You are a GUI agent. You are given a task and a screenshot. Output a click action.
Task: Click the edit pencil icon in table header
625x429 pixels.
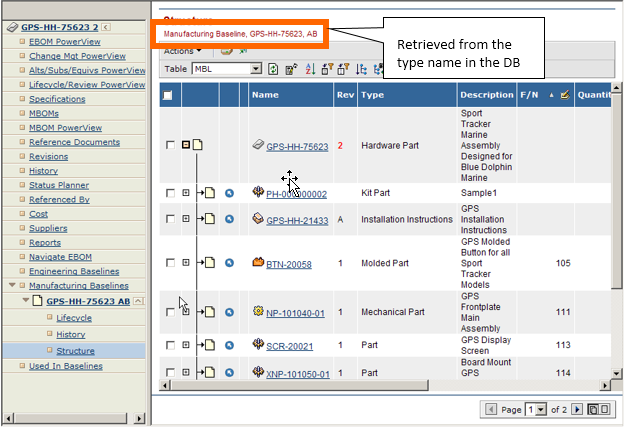pyautogui.click(x=565, y=95)
